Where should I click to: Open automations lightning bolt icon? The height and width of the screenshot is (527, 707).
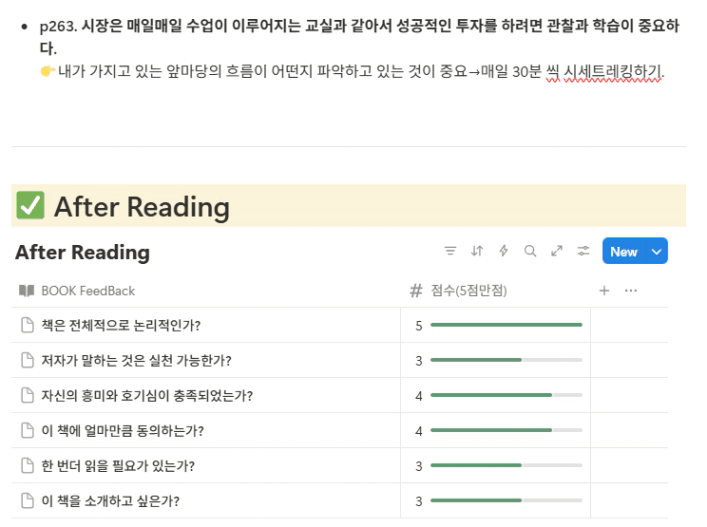[x=504, y=251]
